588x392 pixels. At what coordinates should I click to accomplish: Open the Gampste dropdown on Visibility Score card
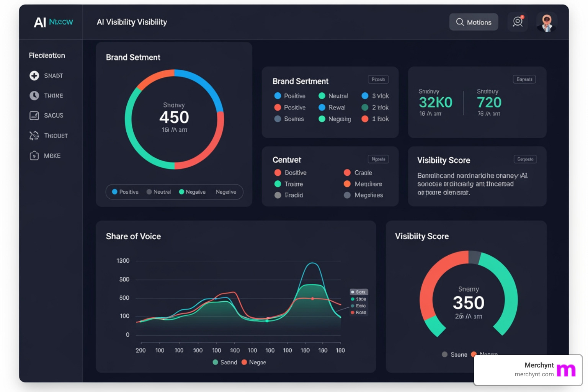pos(525,159)
